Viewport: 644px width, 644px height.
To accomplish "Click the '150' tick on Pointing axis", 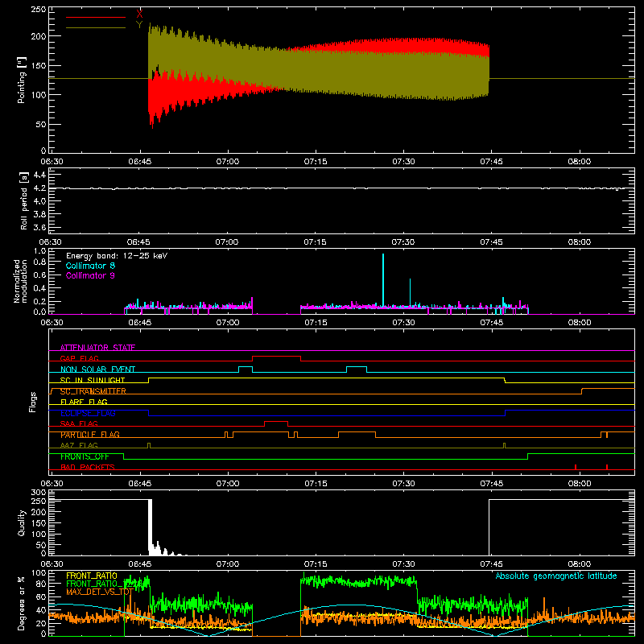I will pos(39,65).
